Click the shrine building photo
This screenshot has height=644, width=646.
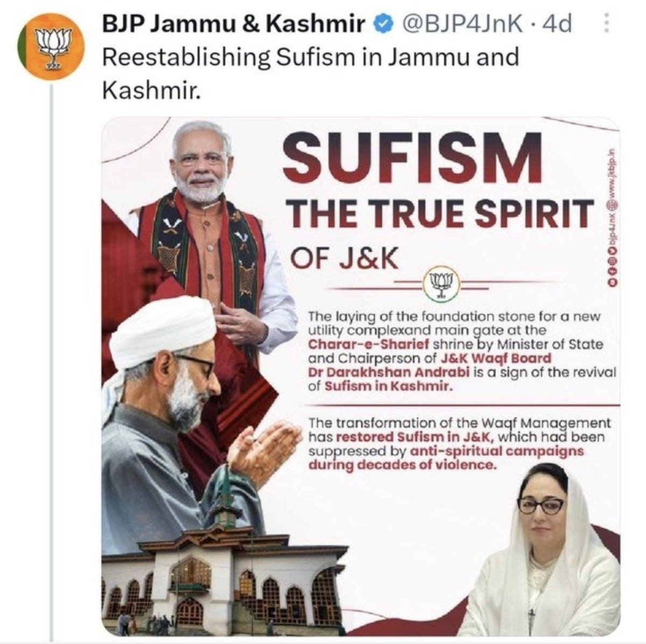[x=223, y=576]
